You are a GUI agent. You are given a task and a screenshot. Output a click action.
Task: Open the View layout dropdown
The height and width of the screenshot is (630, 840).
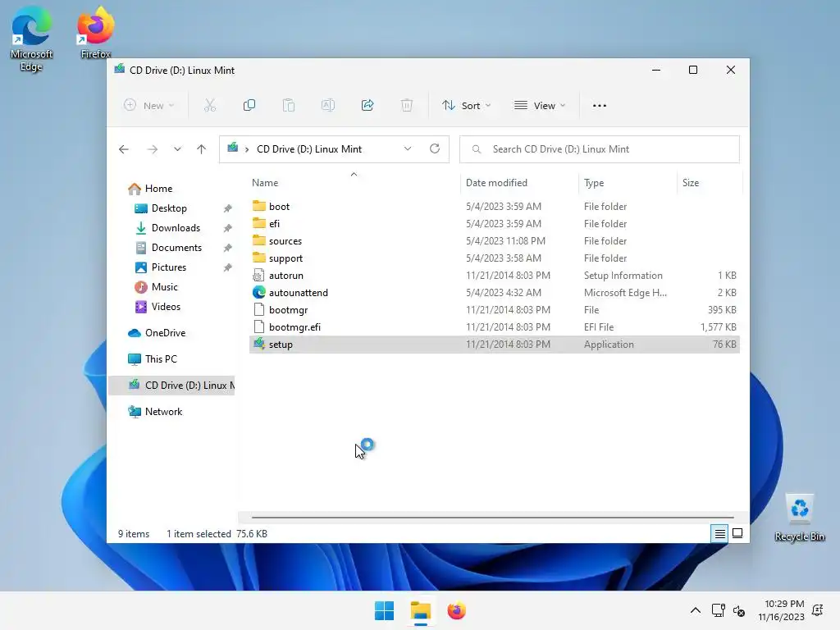pyautogui.click(x=540, y=106)
